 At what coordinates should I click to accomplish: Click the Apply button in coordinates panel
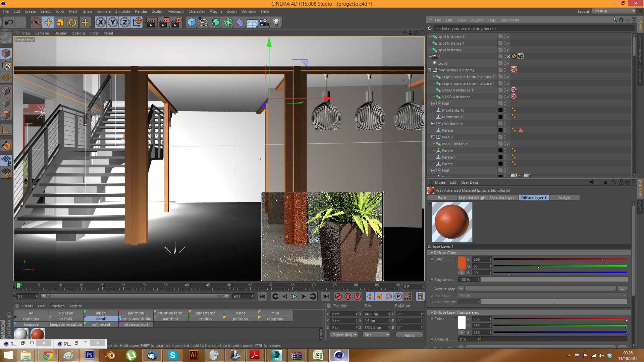click(409, 335)
